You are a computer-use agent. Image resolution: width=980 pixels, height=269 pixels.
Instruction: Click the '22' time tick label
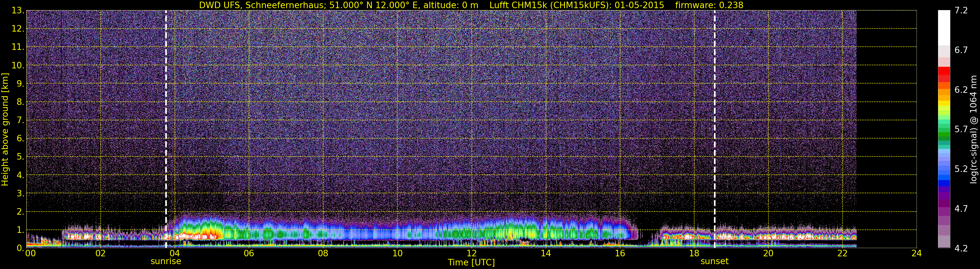coord(842,253)
